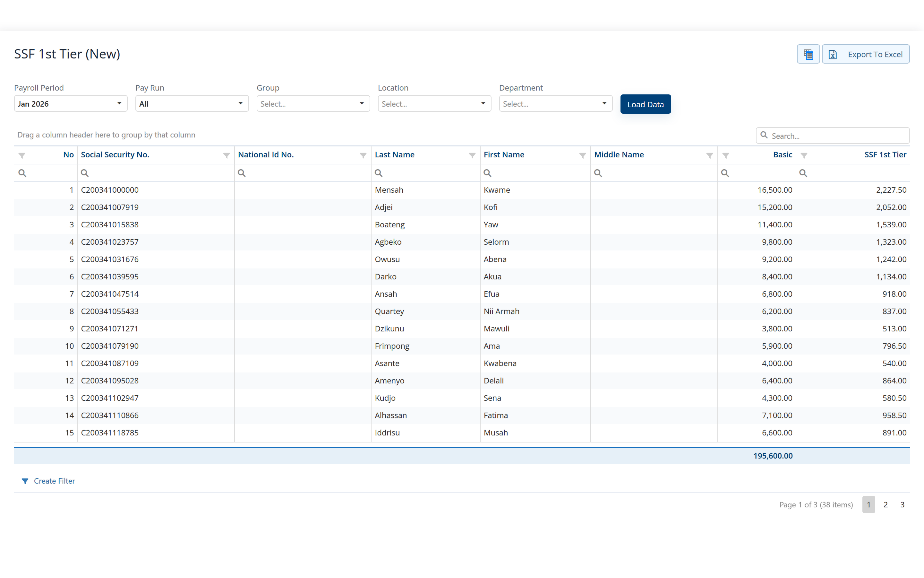
Task: Click last name Boateng cell
Action: [x=389, y=225]
